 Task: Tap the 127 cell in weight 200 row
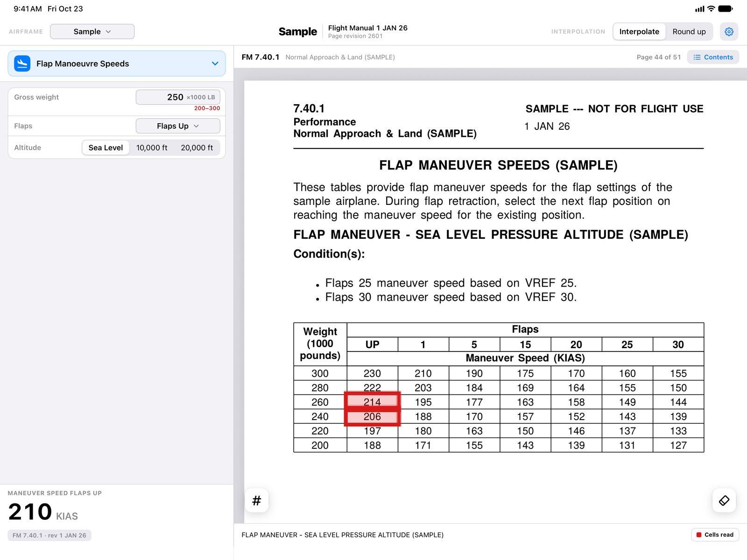tap(678, 445)
